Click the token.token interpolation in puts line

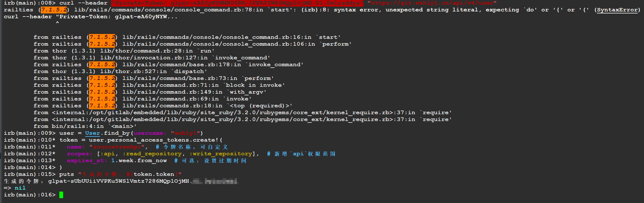154,174
